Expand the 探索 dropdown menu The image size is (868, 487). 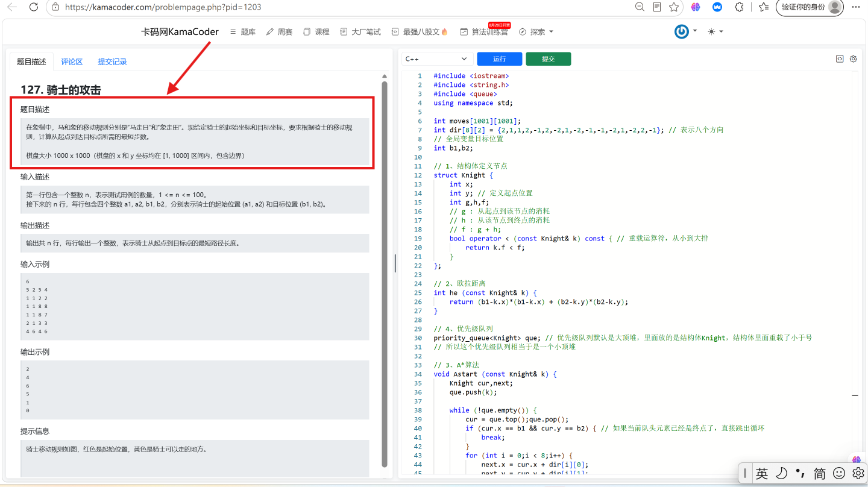(536, 32)
